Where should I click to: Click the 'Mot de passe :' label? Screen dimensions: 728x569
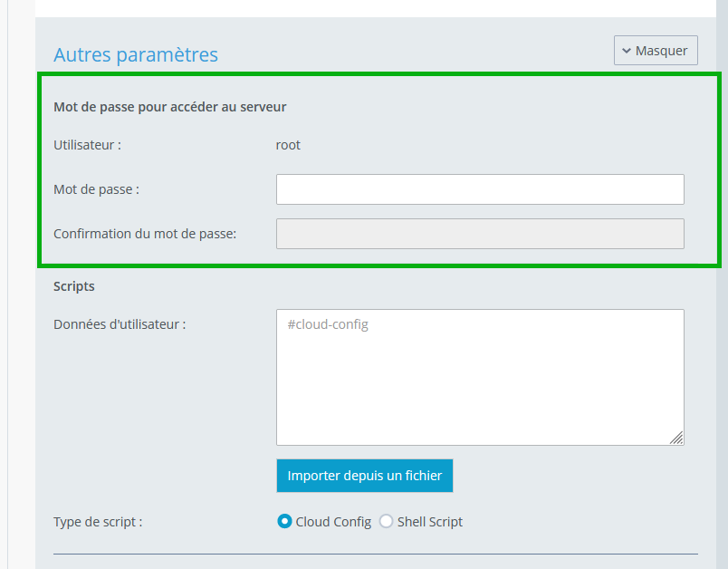(x=97, y=189)
